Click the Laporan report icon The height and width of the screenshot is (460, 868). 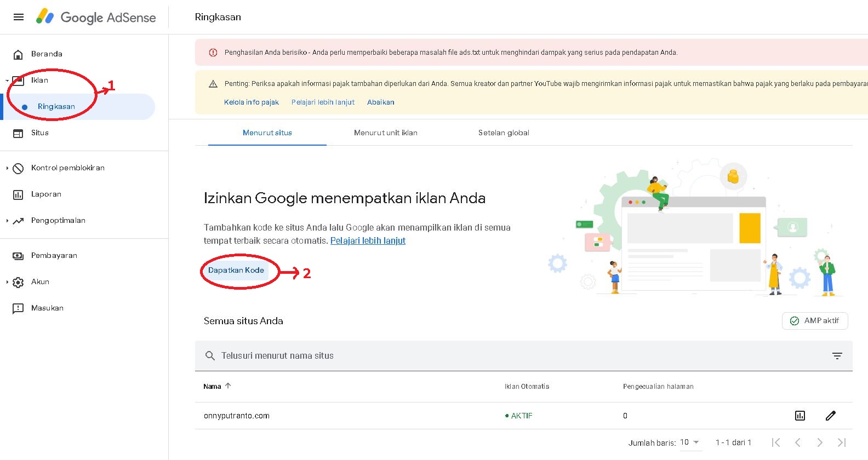(18, 194)
